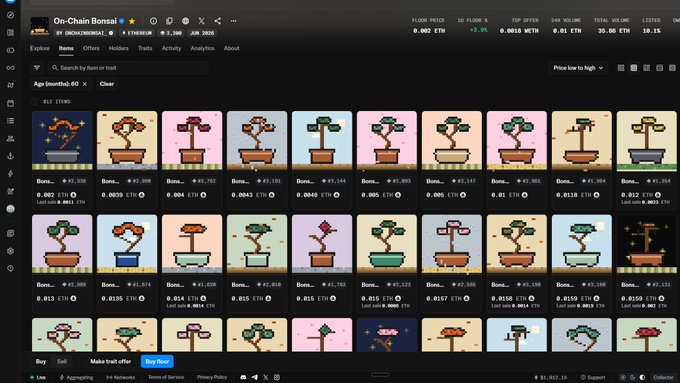
Task: Enable the light theme sun icon
Action: tap(623, 377)
